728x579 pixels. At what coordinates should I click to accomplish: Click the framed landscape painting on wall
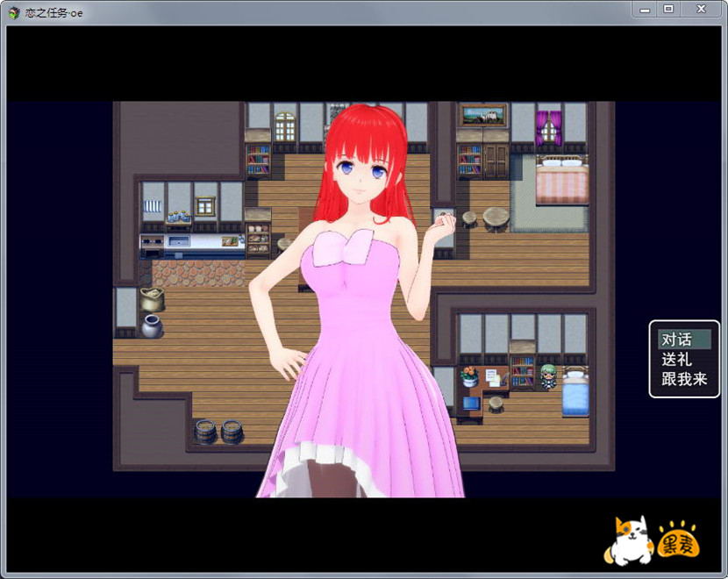482,115
